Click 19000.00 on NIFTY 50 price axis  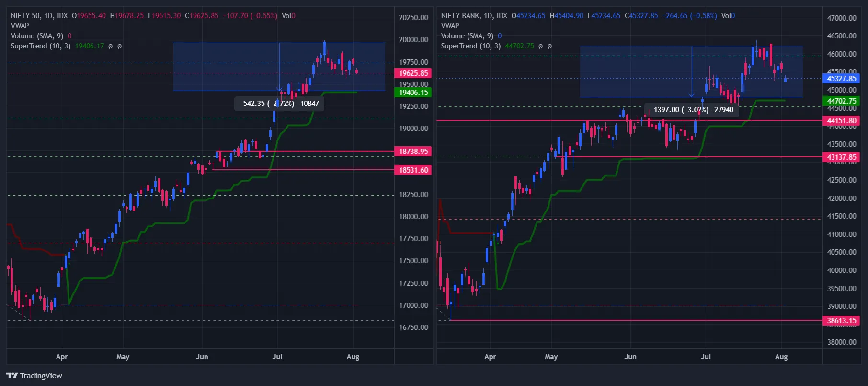[413, 129]
